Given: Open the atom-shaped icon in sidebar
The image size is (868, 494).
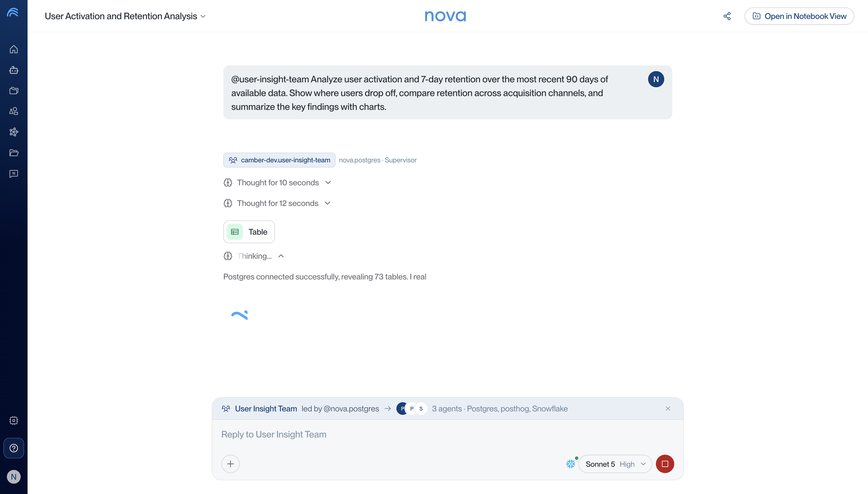Looking at the screenshot, I should (x=13, y=132).
